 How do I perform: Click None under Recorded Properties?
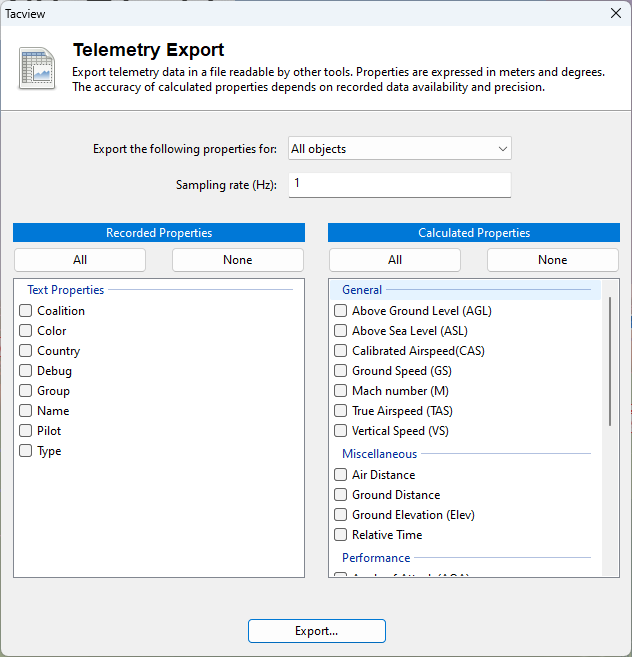237,260
